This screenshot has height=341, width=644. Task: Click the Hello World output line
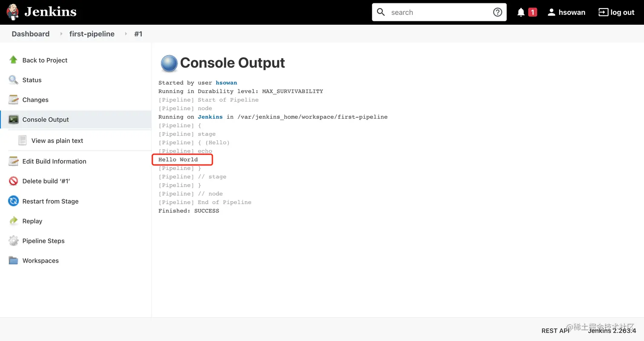tap(178, 159)
